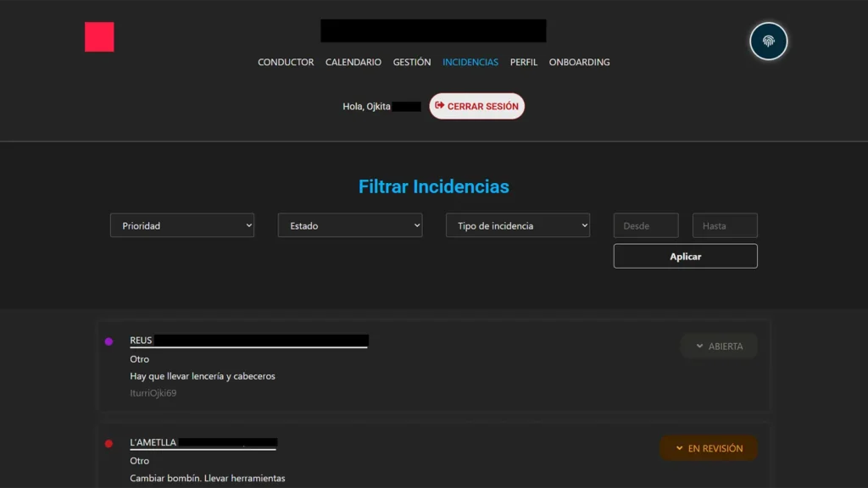Open the REUS incidence title link
The image size is (868, 488).
pos(248,341)
